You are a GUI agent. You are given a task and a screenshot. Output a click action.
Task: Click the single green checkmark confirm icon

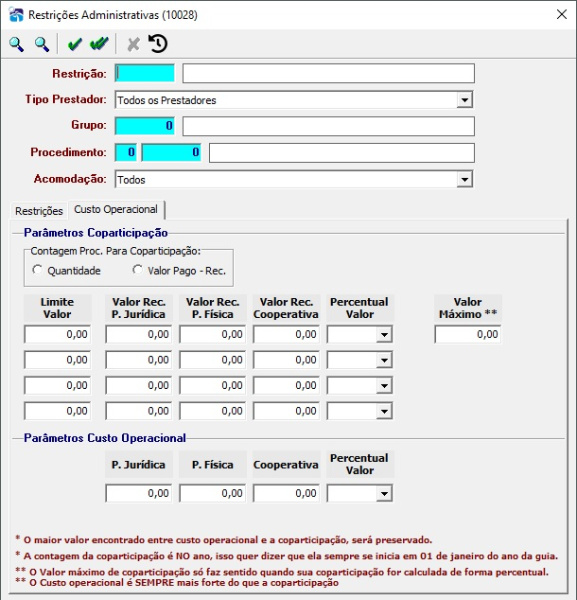pos(74,44)
